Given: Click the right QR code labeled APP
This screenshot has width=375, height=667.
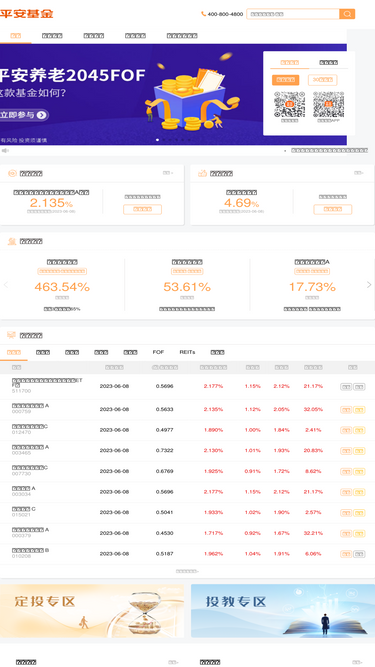Looking at the screenshot, I should pyautogui.click(x=329, y=104).
